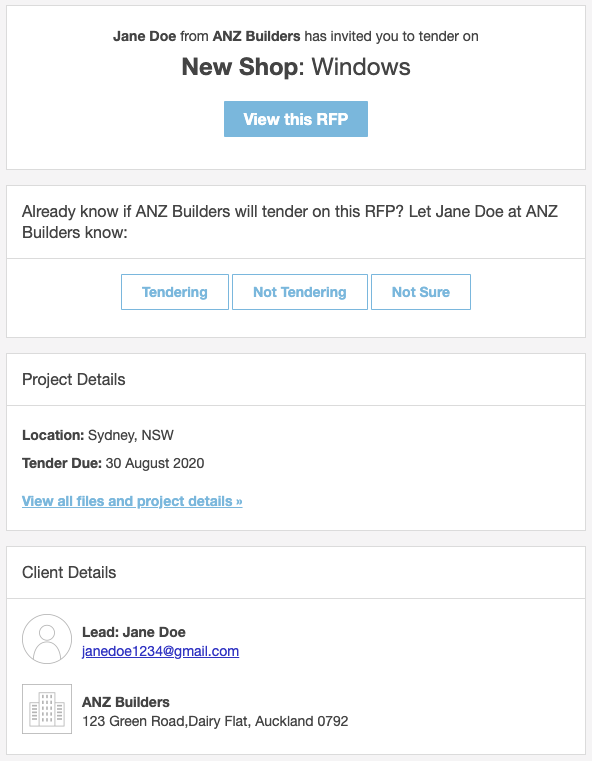Click the Already know if ANZ Builders prompt

tap(290, 222)
